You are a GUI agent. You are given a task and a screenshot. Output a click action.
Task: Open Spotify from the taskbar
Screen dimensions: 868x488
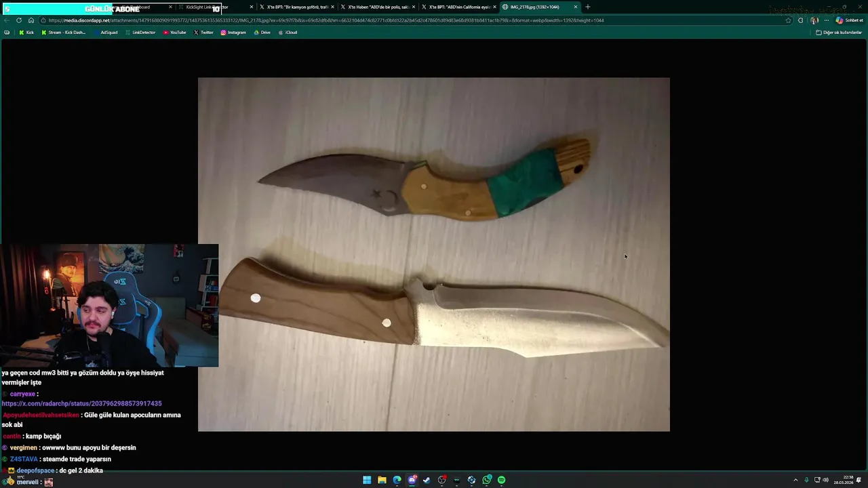(x=501, y=480)
